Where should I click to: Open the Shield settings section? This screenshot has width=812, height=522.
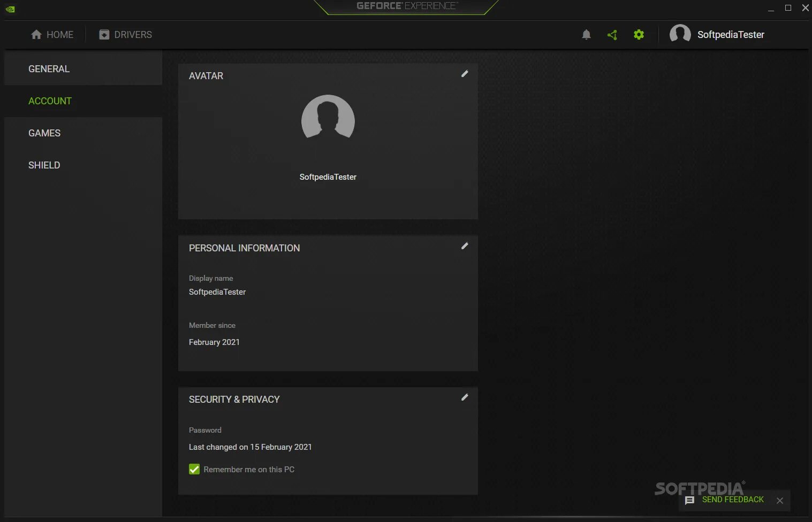(83, 165)
